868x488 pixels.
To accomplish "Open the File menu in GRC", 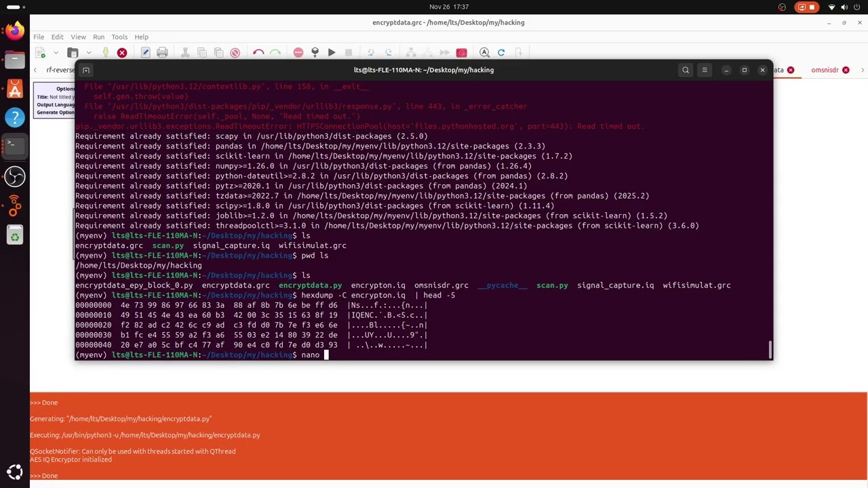I will 39,37.
